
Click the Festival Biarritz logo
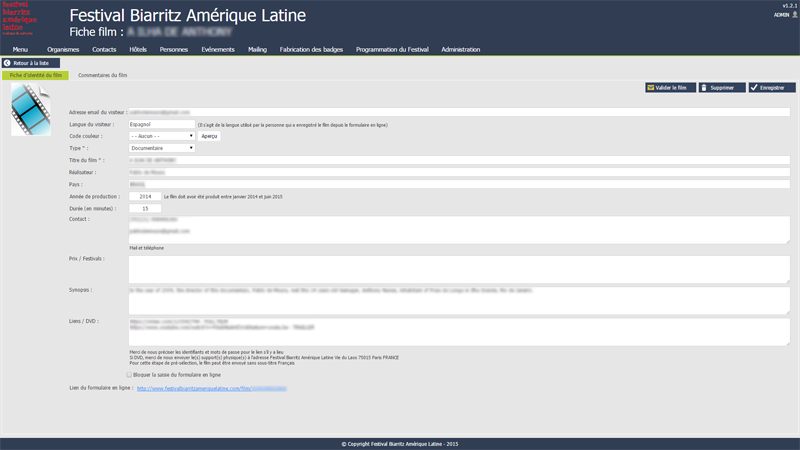click(x=20, y=19)
